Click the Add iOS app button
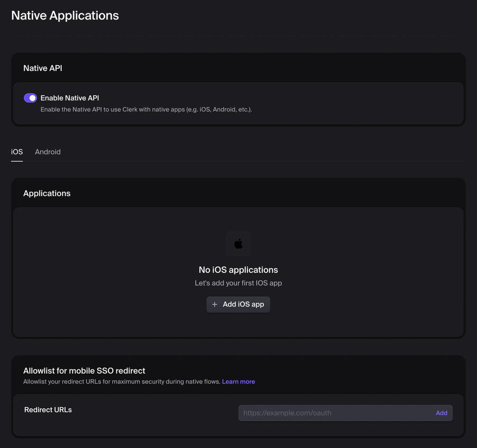Image resolution: width=477 pixels, height=448 pixels. 238,304
